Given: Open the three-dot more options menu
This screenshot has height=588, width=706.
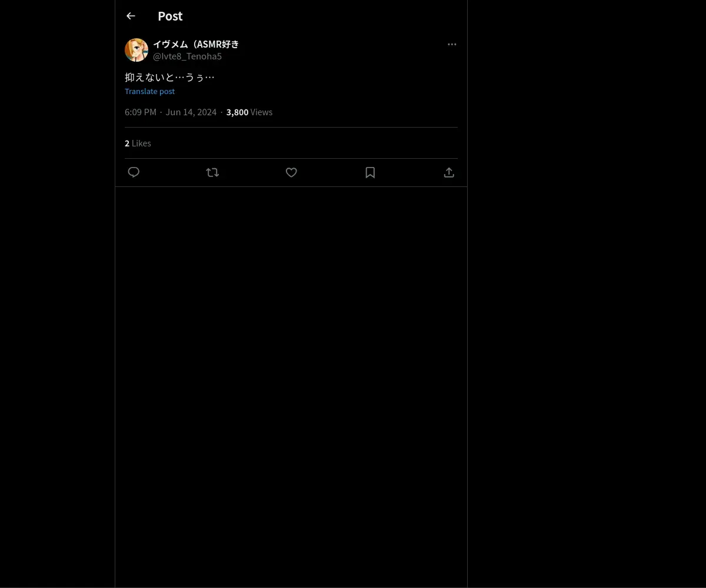Looking at the screenshot, I should pos(452,44).
